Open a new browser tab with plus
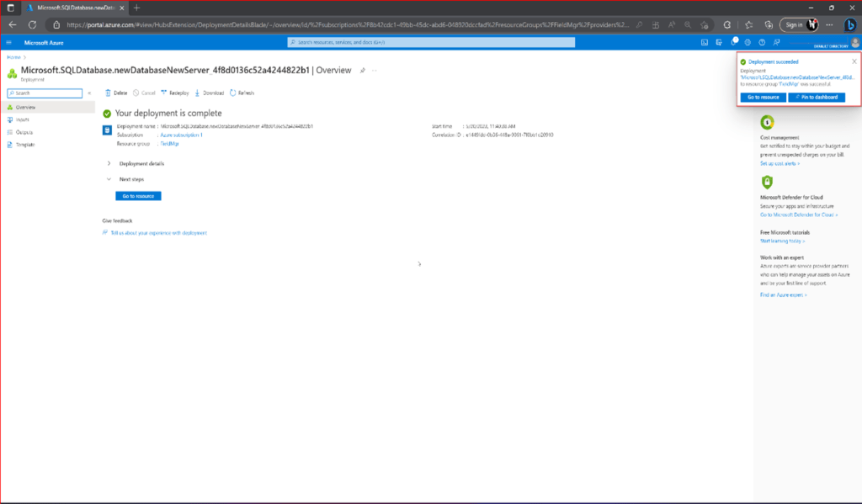This screenshot has width=862, height=504. click(137, 8)
